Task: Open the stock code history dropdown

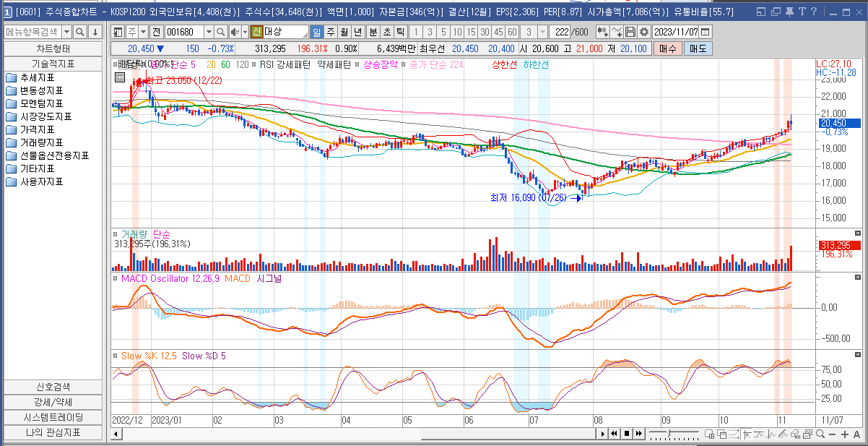Action: 209,32
